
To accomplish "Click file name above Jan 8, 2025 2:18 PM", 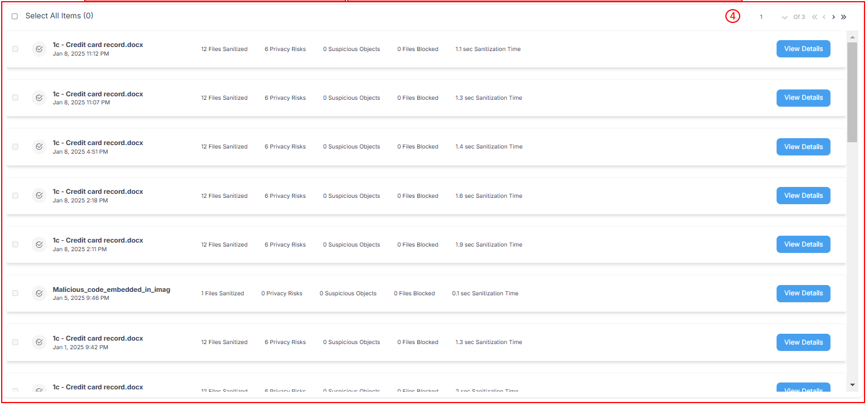I will tap(98, 191).
